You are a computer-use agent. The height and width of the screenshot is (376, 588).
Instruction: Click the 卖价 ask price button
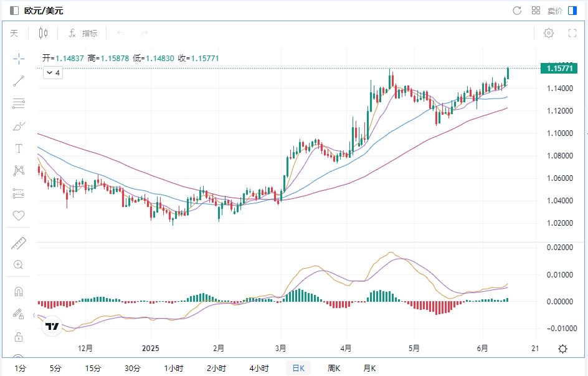click(554, 11)
